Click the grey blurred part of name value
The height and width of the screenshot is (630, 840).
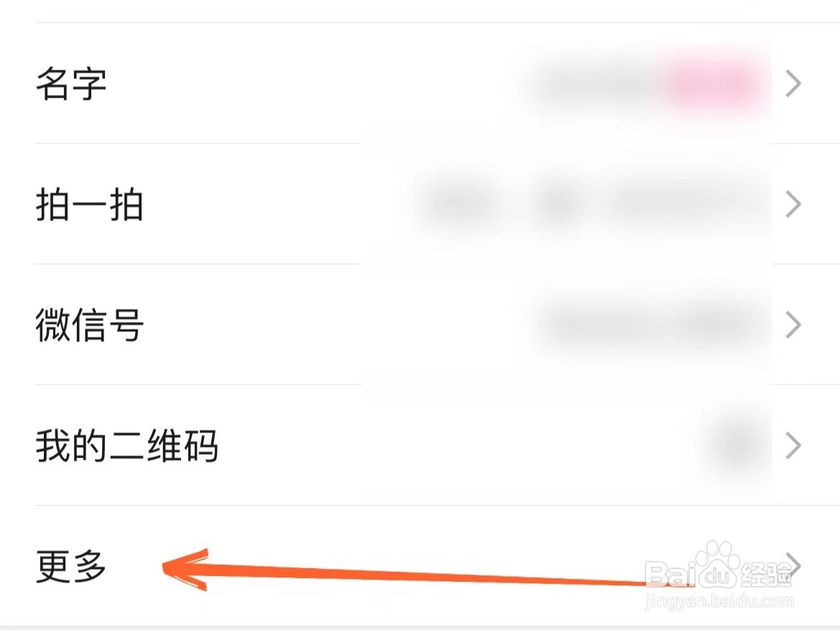pyautogui.click(x=595, y=85)
